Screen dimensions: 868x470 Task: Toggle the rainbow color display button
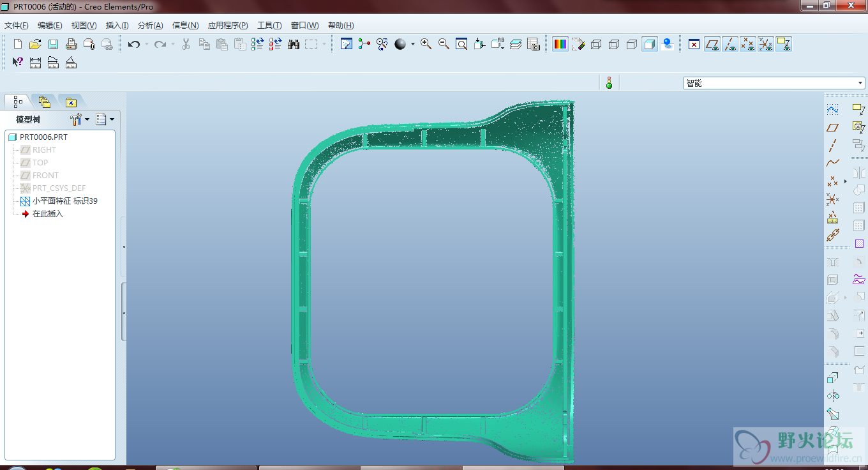[560, 44]
